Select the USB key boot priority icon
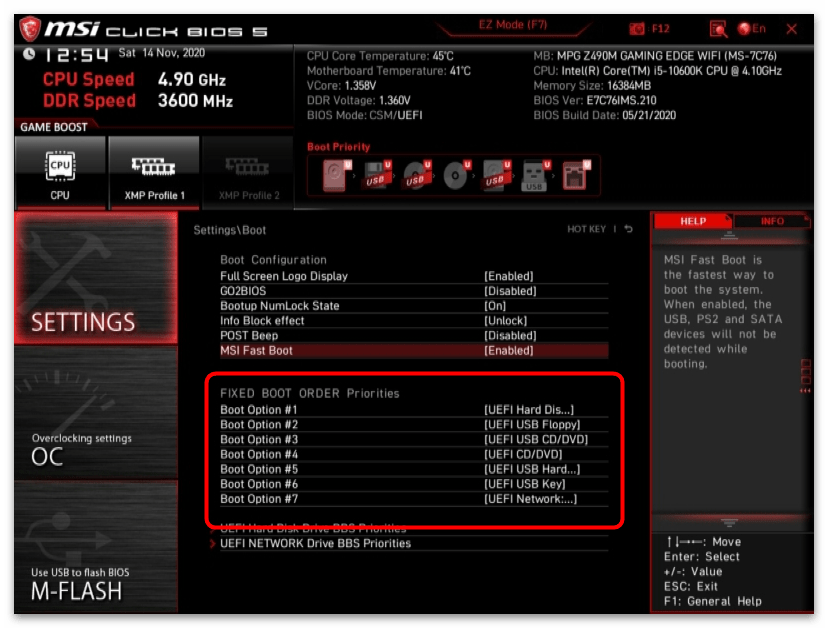Viewport: 828px width, 628px height. click(x=534, y=177)
